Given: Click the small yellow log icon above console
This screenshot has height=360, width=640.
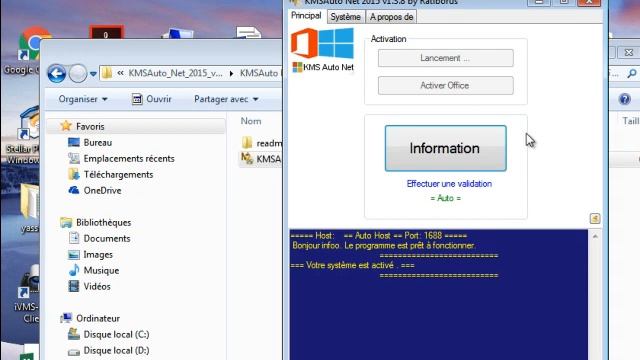Looking at the screenshot, I should click(595, 218).
